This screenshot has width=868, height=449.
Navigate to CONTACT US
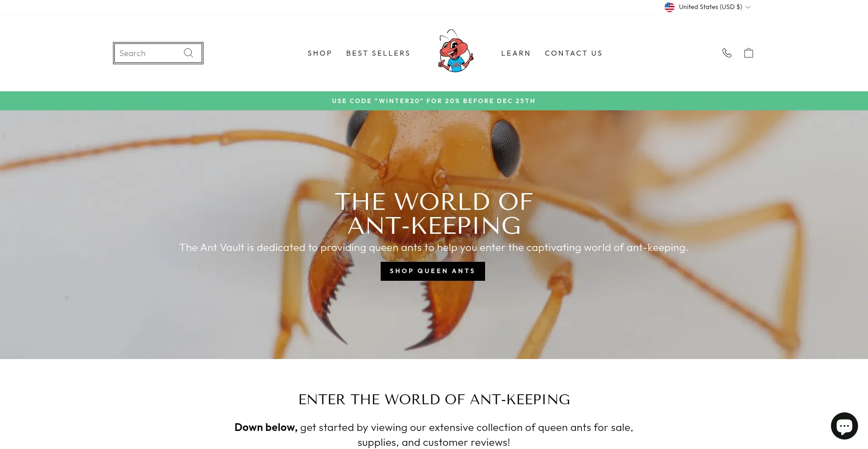click(x=574, y=53)
